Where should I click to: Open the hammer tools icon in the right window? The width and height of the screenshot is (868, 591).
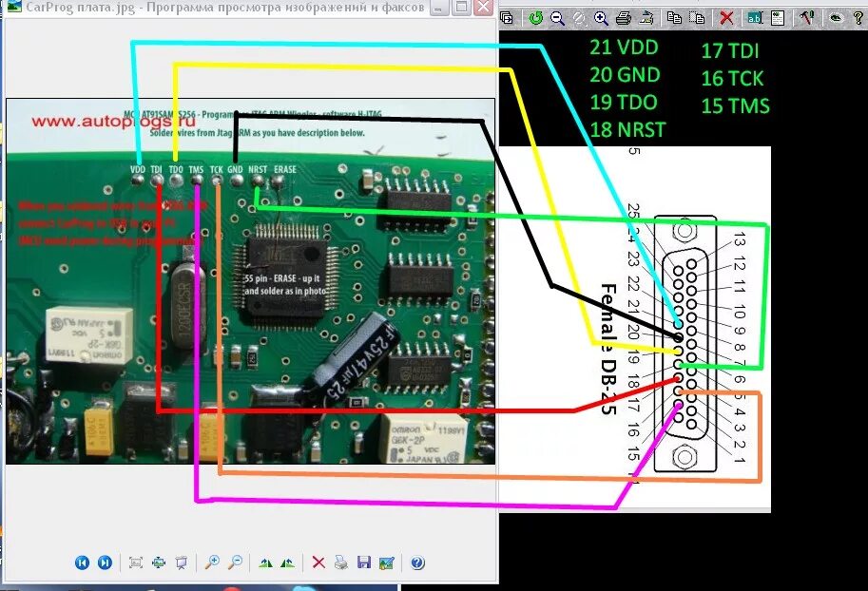pyautogui.click(x=806, y=18)
